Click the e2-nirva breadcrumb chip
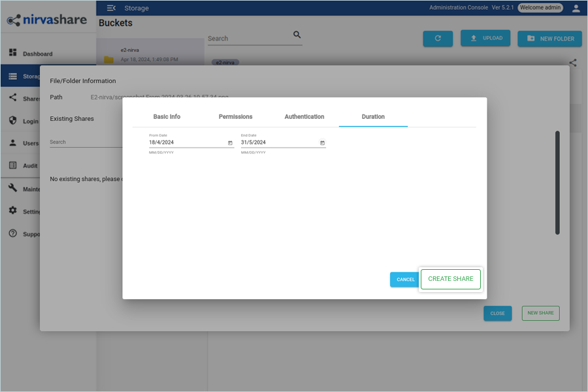 [225, 62]
